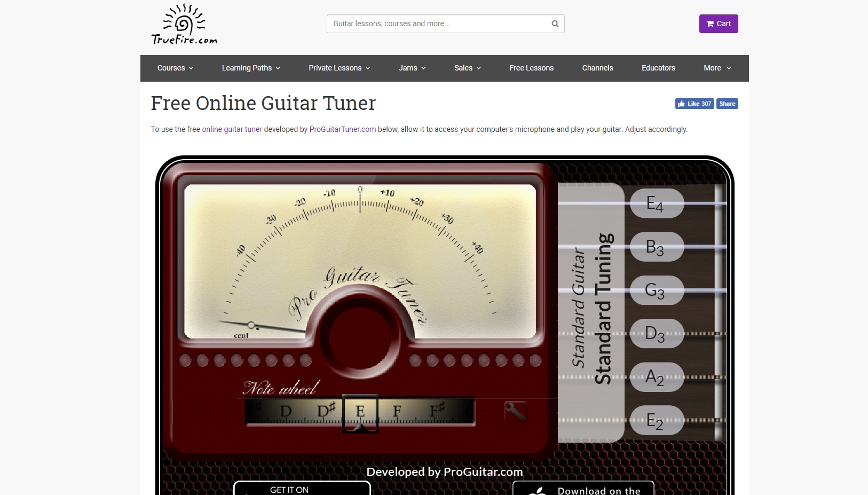868x495 pixels.
Task: Select F on the note wheel
Action: pos(397,411)
